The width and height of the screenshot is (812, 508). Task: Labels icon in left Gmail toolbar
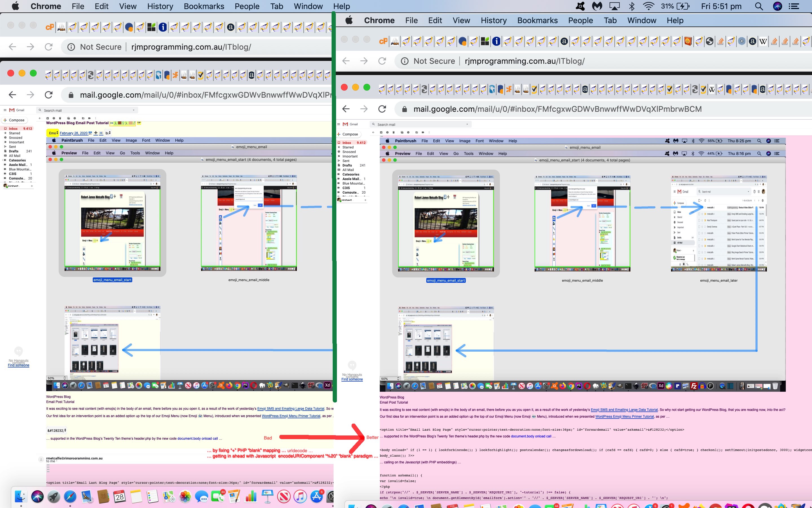pos(89,118)
